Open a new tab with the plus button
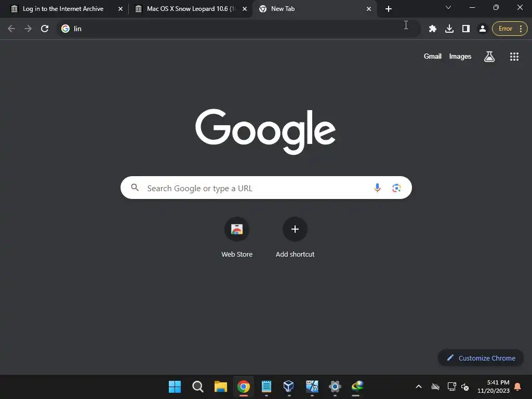Image resolution: width=532 pixels, height=399 pixels. point(389,9)
